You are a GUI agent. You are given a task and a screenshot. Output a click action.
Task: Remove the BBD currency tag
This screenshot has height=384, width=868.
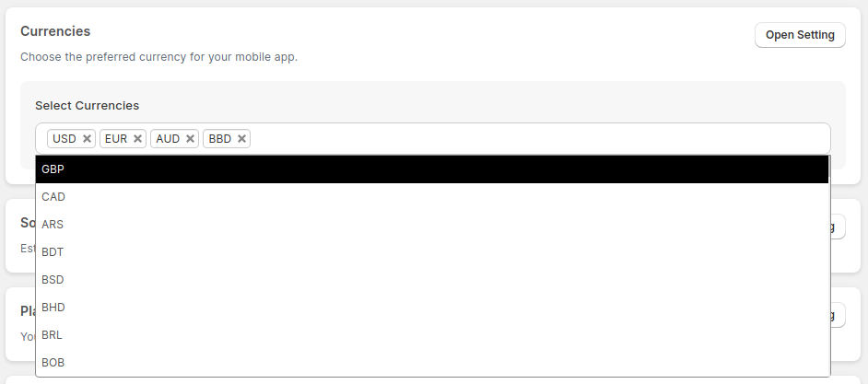241,139
